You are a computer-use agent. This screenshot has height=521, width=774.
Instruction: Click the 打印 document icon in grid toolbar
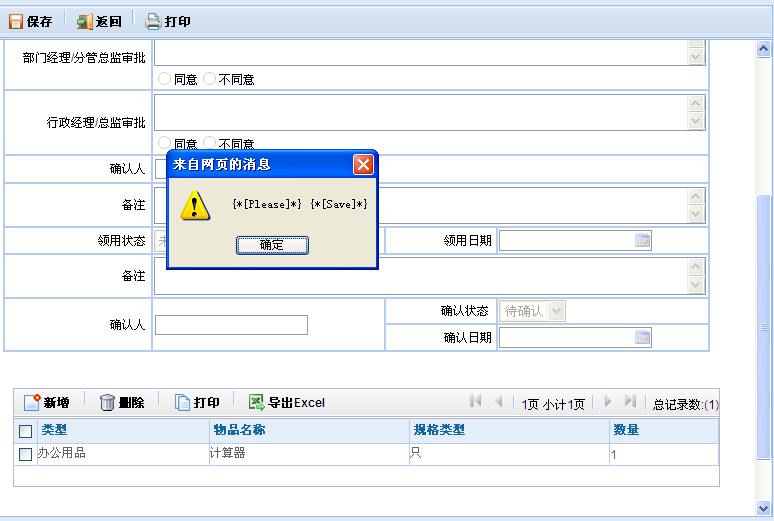pos(182,402)
